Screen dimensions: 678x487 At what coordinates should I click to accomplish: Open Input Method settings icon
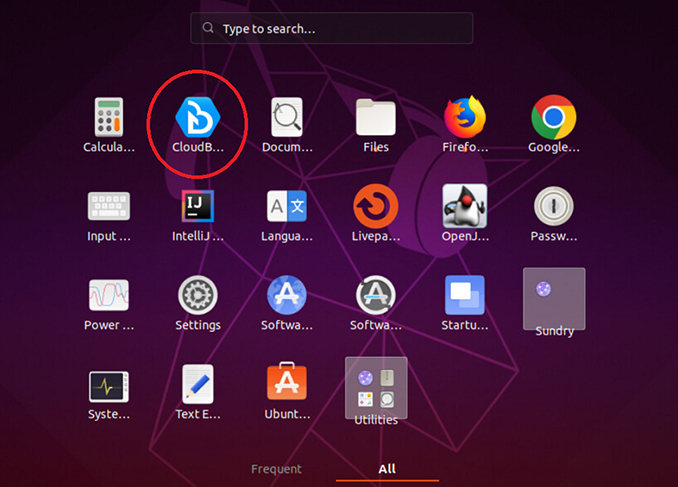pyautogui.click(x=109, y=206)
